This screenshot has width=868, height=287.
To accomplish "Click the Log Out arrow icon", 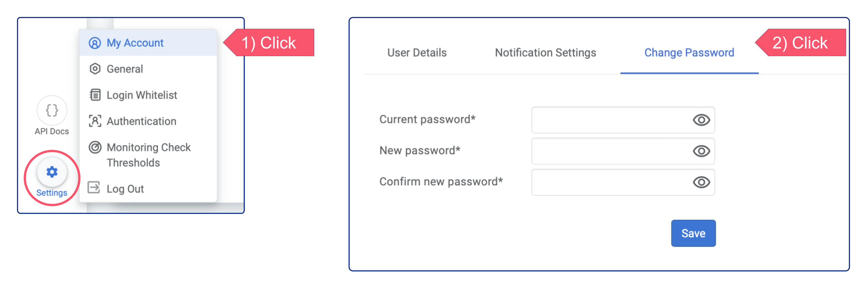I will (x=94, y=188).
